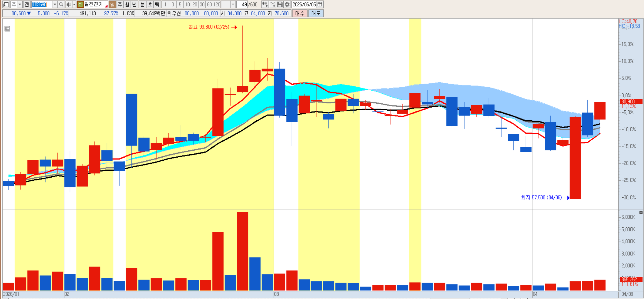Click the 97.77% value
The width and height of the screenshot is (644, 299).
(x=111, y=13)
